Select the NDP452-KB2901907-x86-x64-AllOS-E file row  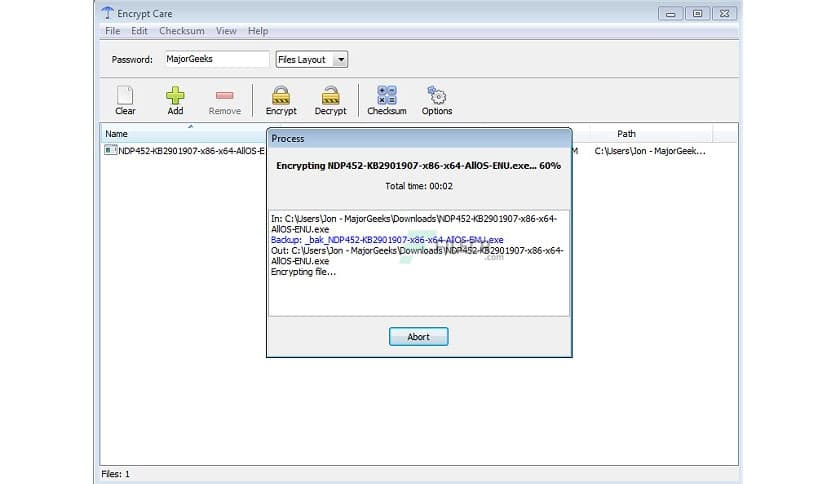(184, 151)
